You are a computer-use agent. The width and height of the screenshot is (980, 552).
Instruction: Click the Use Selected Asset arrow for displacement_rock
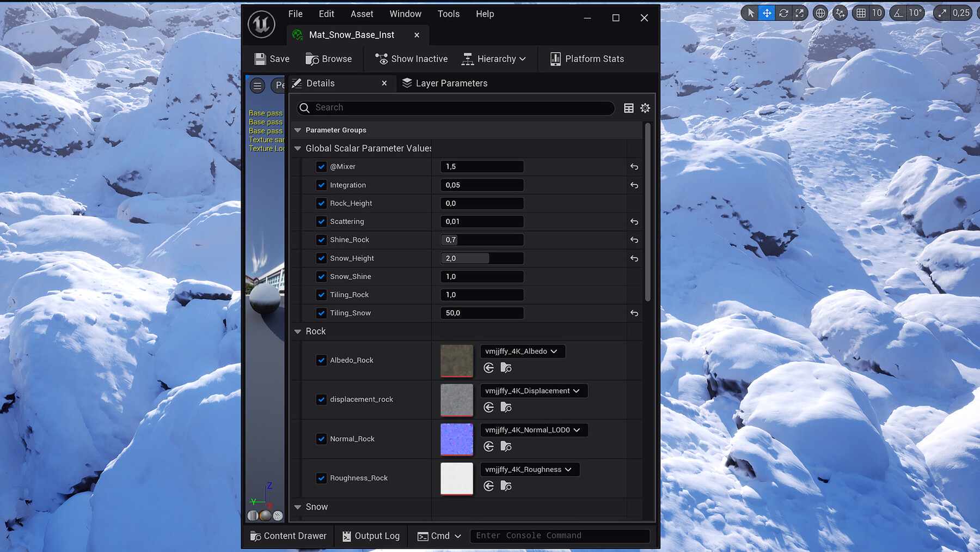[x=488, y=407]
